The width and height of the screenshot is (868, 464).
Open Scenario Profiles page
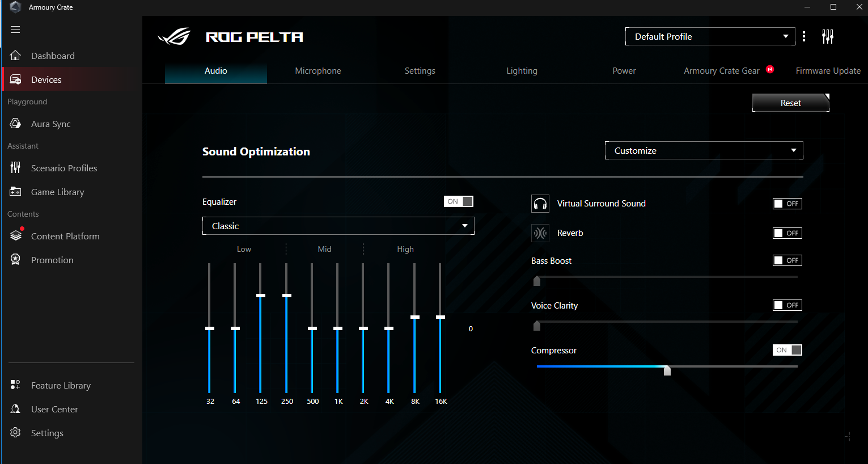[72, 168]
